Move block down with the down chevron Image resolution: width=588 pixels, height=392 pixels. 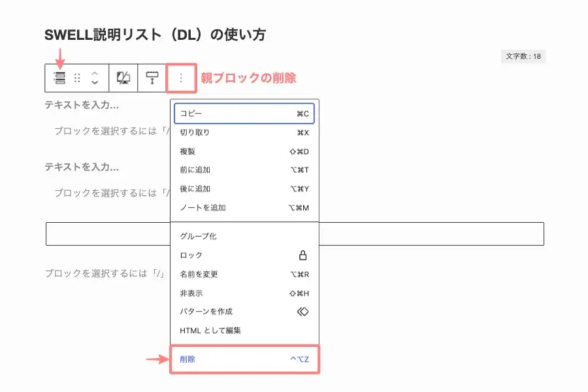click(x=95, y=82)
